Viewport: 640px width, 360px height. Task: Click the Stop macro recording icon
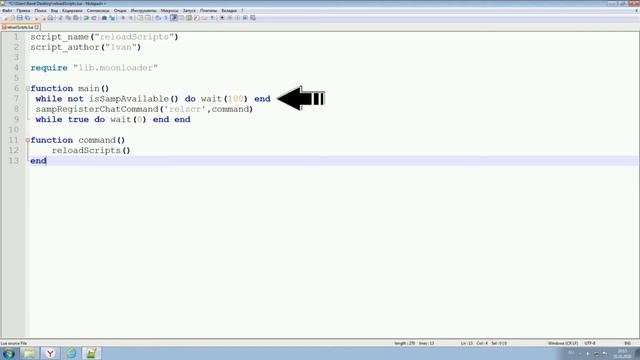[230, 18]
